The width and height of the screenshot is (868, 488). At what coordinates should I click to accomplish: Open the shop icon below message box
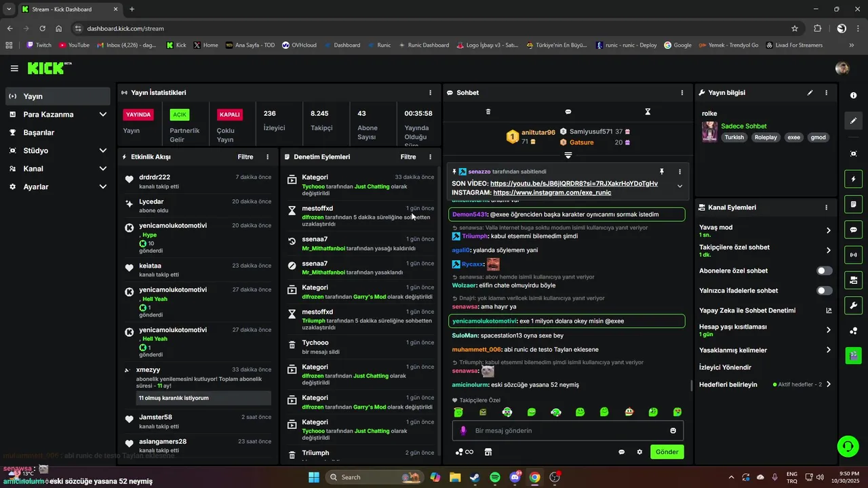[x=488, y=452]
